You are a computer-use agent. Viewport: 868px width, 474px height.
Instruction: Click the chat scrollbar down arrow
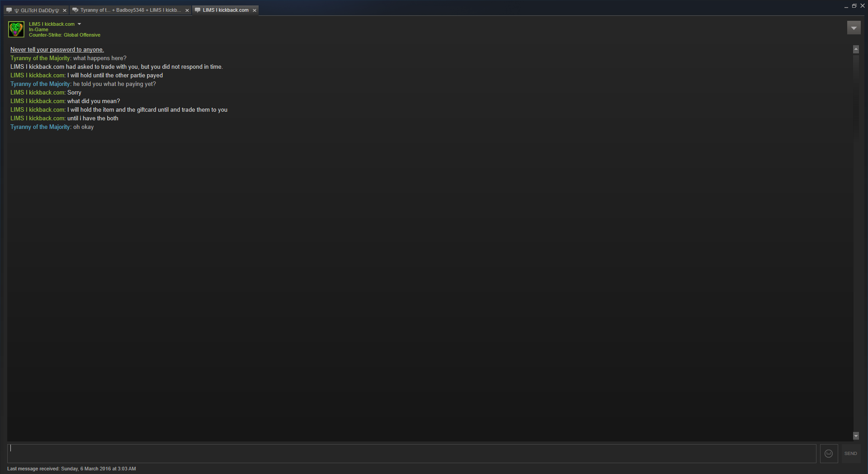click(856, 436)
